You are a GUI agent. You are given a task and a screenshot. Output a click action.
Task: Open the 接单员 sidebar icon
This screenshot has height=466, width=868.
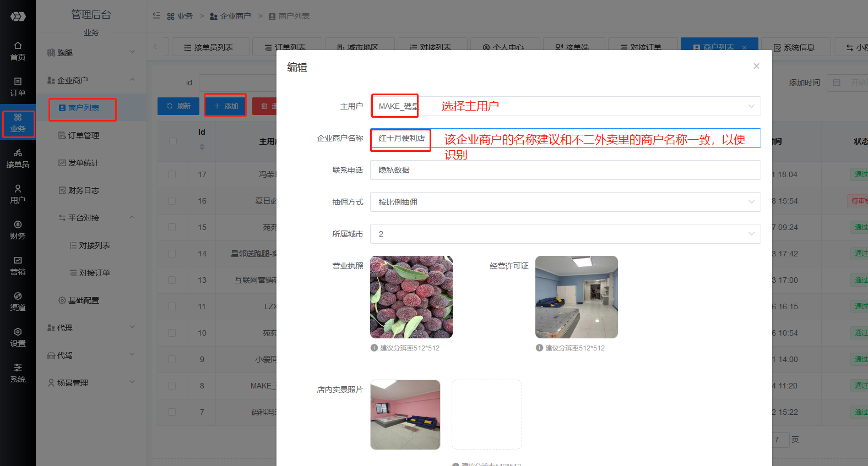click(18, 158)
